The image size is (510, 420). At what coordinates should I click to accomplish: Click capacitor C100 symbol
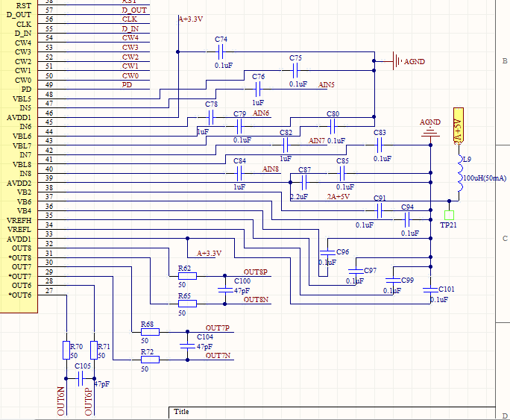click(x=224, y=290)
